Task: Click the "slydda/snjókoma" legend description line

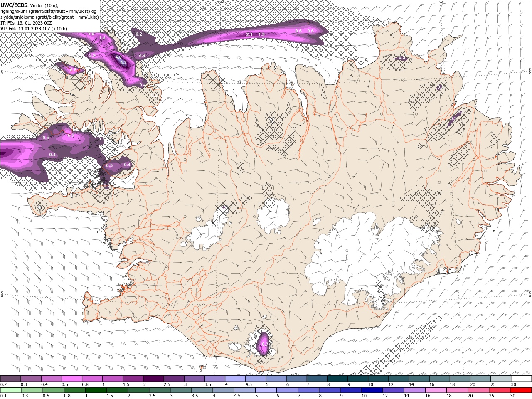Action: [49, 17]
